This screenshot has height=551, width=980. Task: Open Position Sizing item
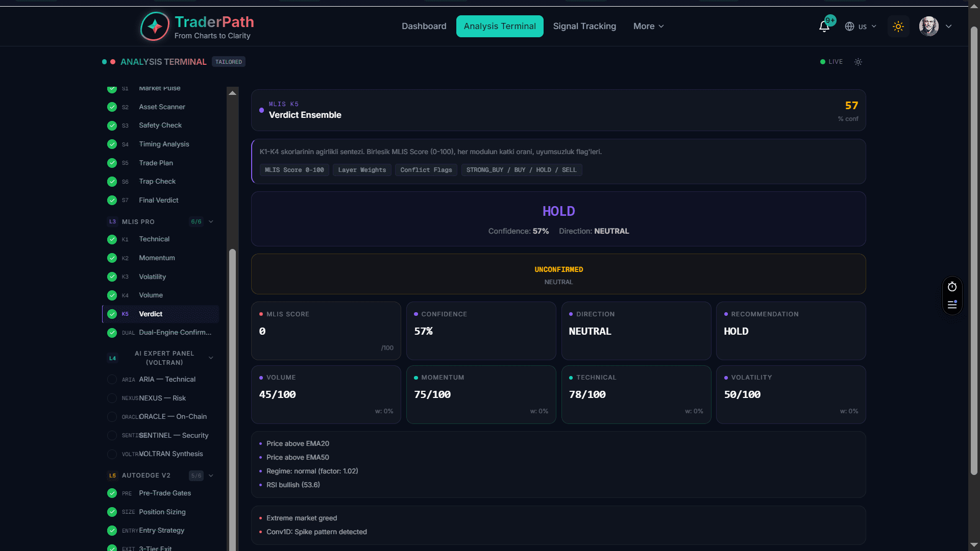click(161, 512)
